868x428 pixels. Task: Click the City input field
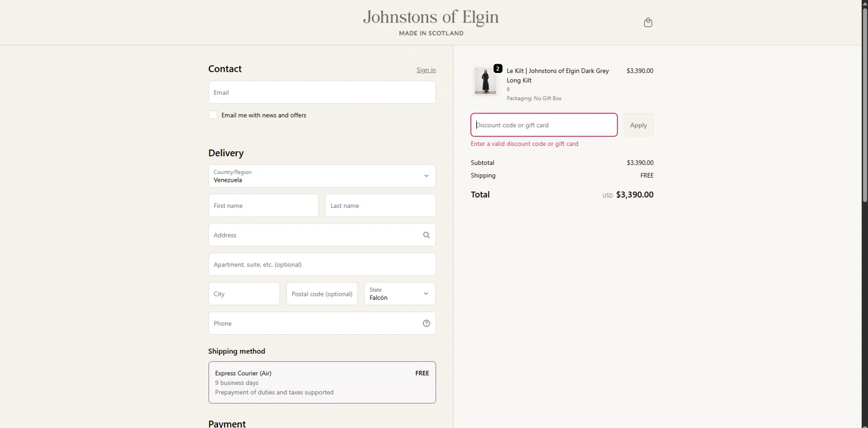(244, 294)
